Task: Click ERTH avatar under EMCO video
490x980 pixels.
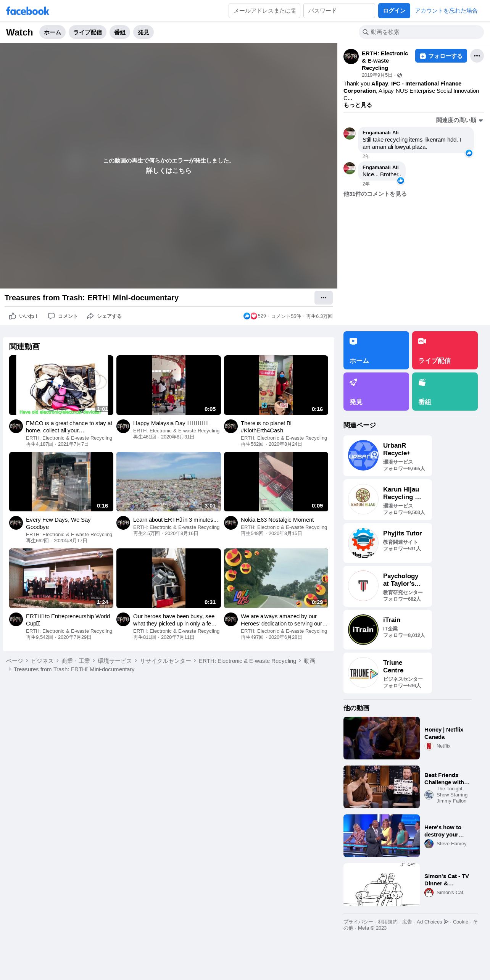Action: [16, 426]
